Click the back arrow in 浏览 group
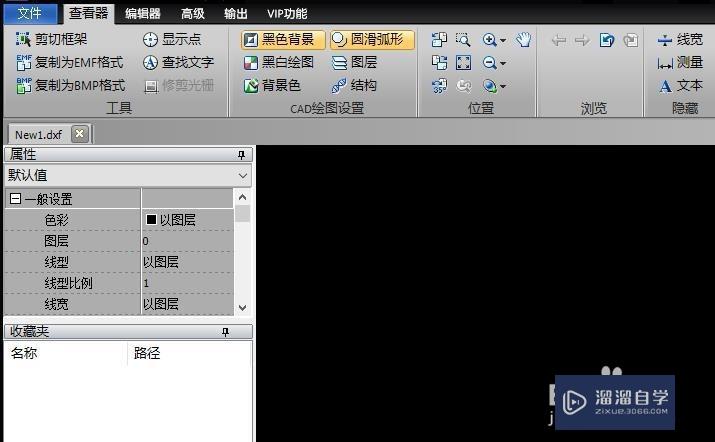The height and width of the screenshot is (442, 715). click(x=559, y=40)
